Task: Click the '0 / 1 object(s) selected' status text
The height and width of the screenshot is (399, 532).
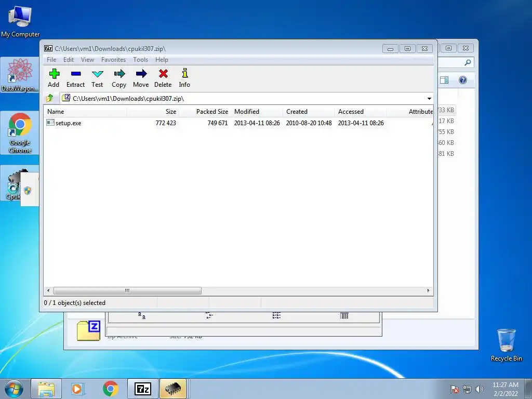Action: (x=75, y=303)
